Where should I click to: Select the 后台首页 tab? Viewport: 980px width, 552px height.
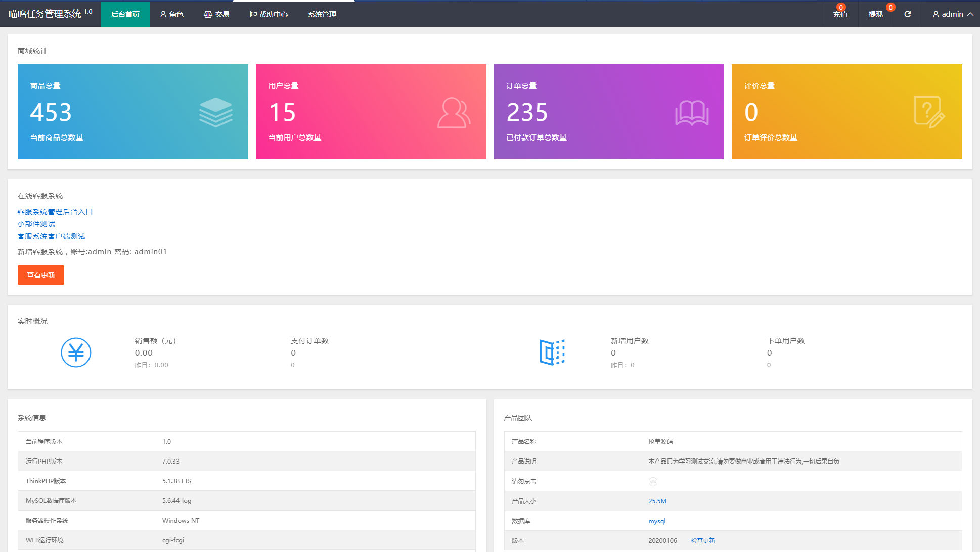[125, 14]
